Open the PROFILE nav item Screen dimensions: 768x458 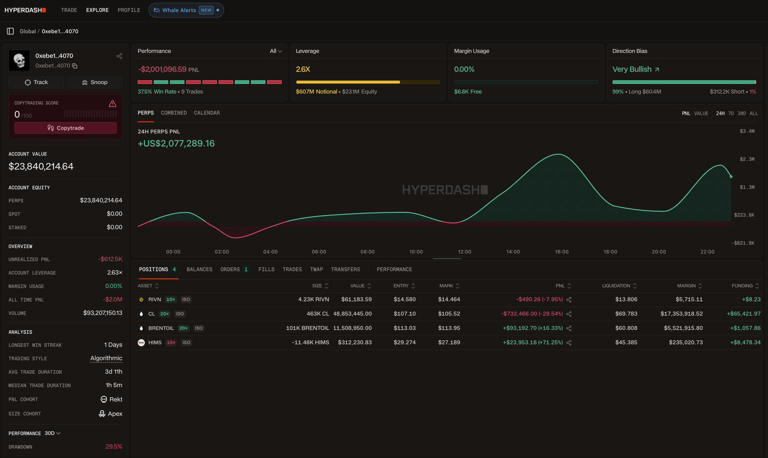pyautogui.click(x=129, y=10)
